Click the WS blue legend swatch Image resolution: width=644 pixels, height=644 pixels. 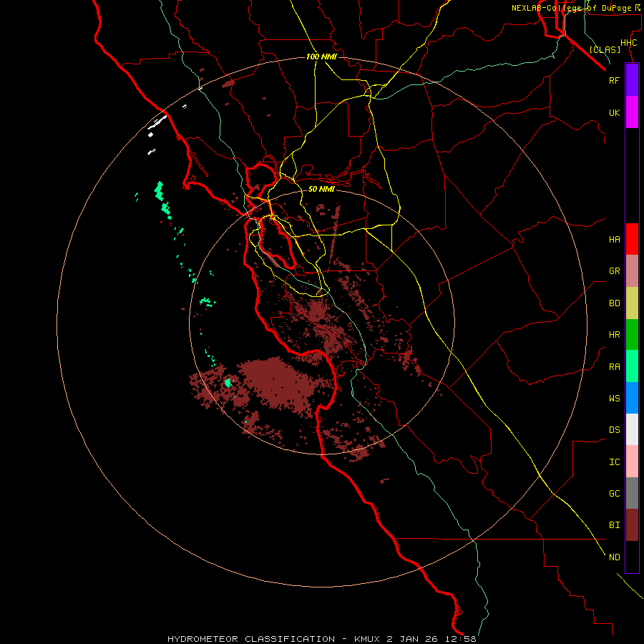coord(632,398)
